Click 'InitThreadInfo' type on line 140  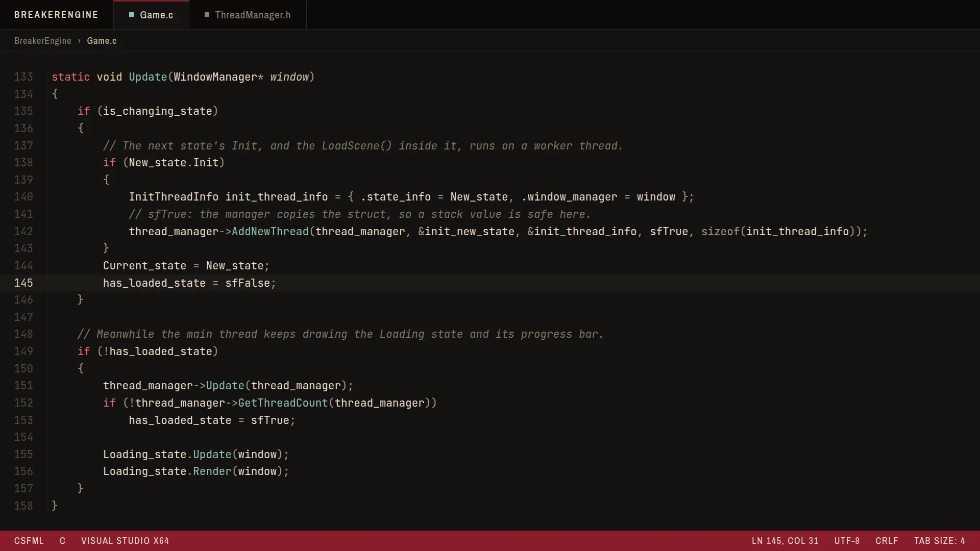pos(174,197)
